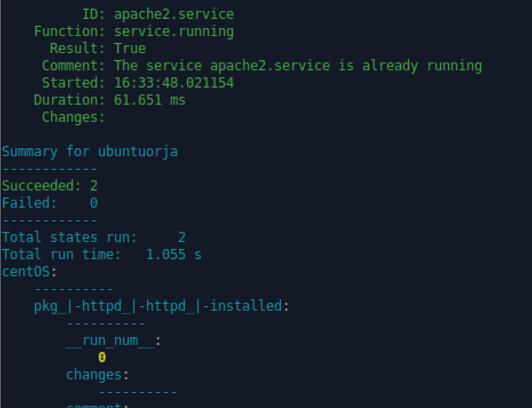Click the Started timestamp 16:33:48.021154
Screen dimensions: 532x408
(x=174, y=83)
